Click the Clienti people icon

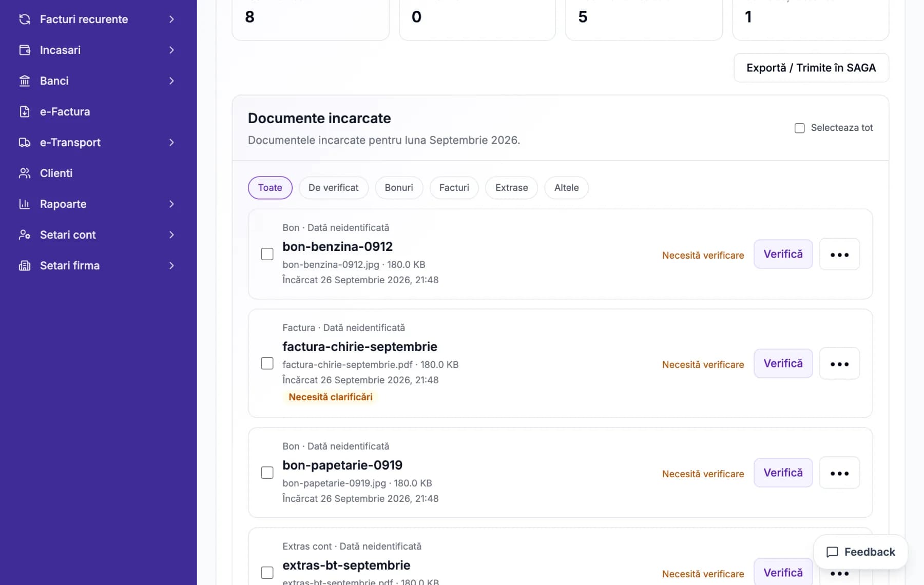point(25,173)
